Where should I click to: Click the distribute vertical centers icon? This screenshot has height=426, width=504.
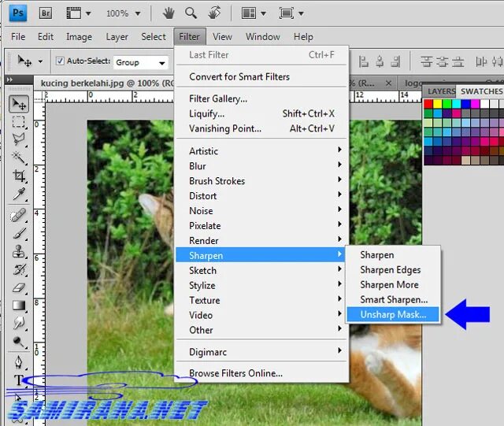(443, 61)
